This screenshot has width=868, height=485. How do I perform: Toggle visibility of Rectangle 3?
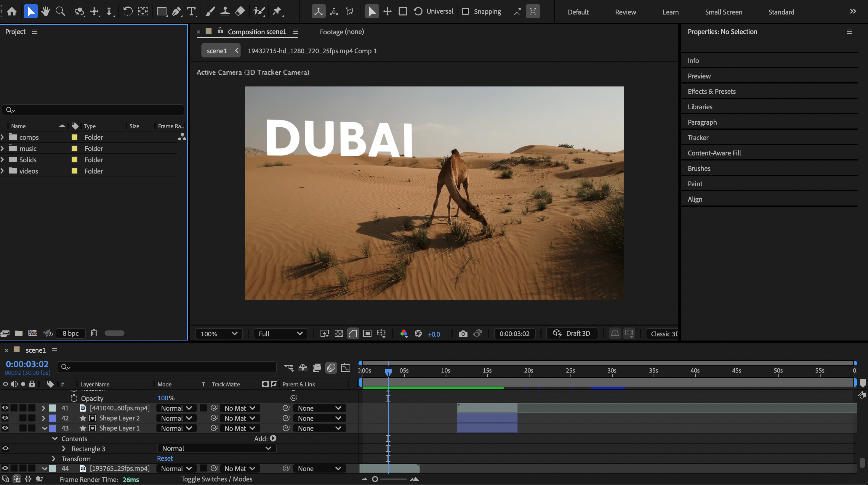coord(5,448)
